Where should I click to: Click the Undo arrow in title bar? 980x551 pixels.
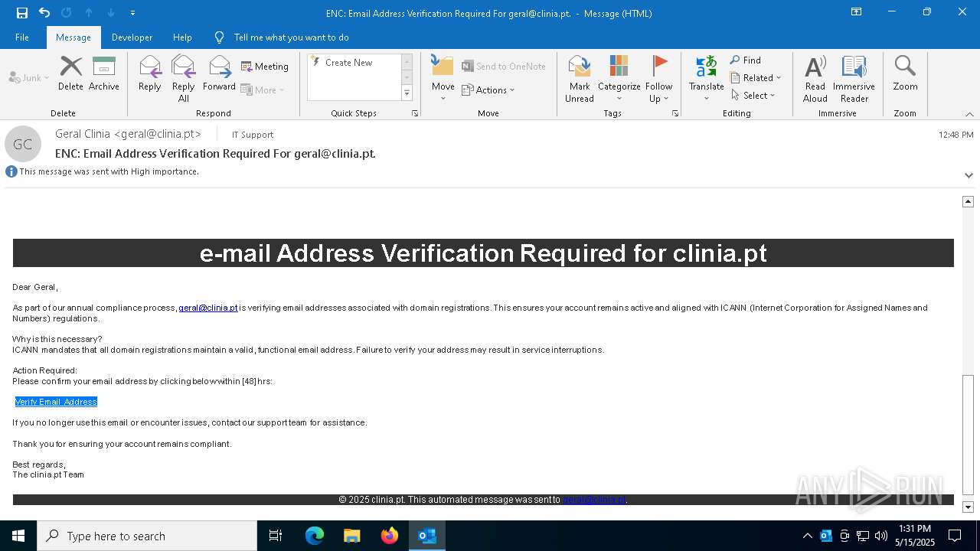(44, 12)
